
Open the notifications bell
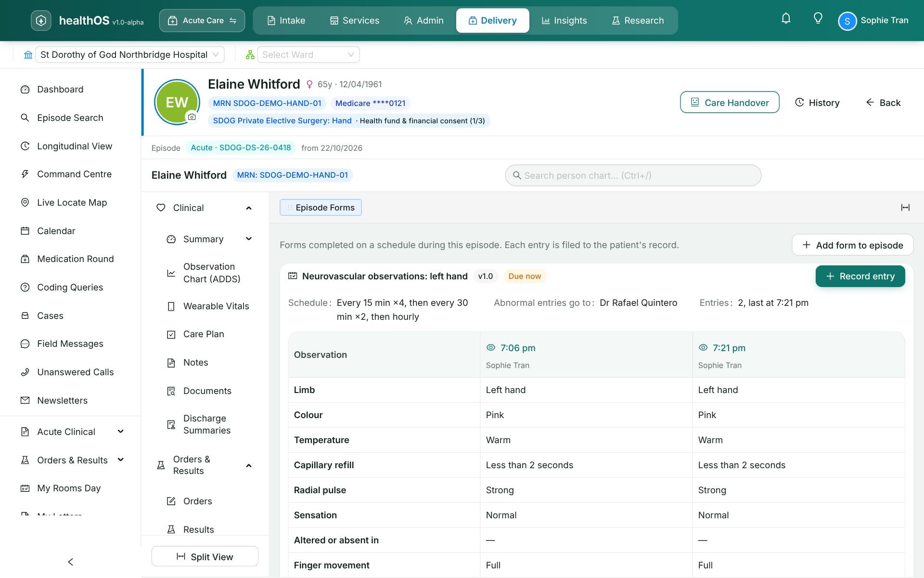786,19
